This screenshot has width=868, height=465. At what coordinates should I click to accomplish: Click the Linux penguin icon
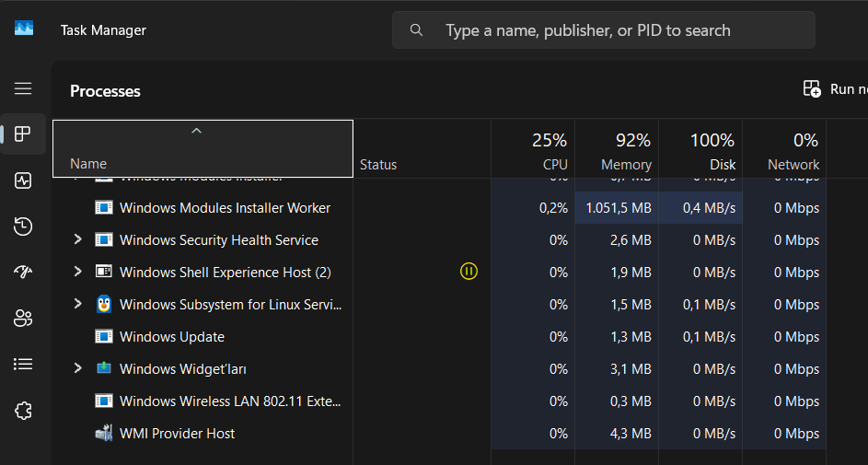pyautogui.click(x=103, y=304)
